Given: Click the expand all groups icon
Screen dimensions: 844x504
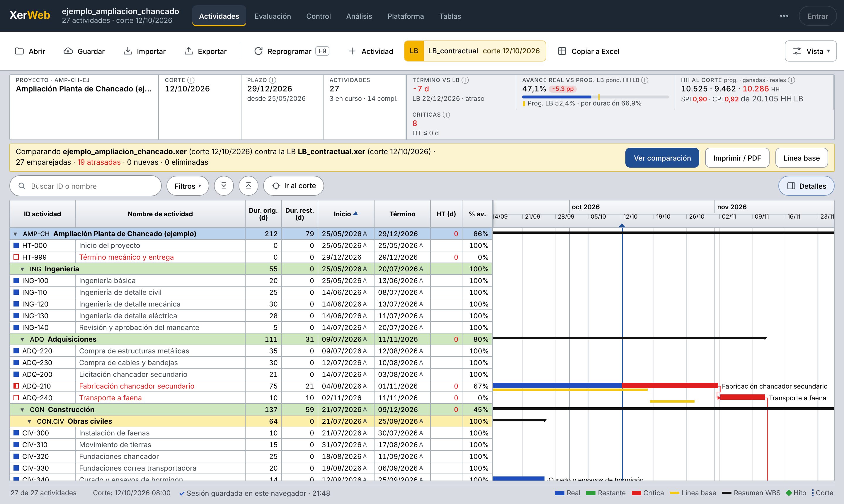Looking at the screenshot, I should tap(224, 186).
